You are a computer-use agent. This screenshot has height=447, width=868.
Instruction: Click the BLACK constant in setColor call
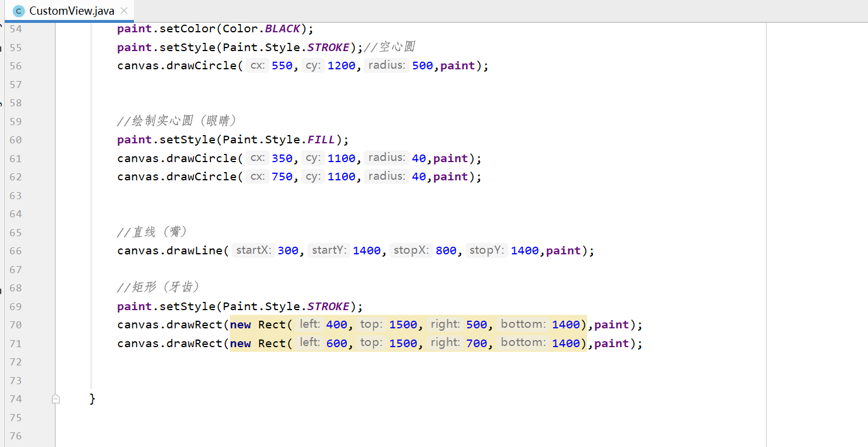tap(283, 29)
